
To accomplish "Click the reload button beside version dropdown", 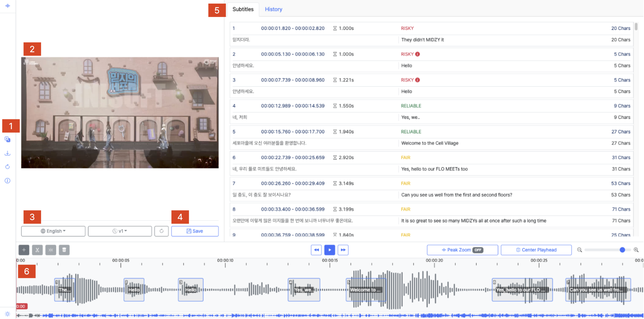I will 161,231.
